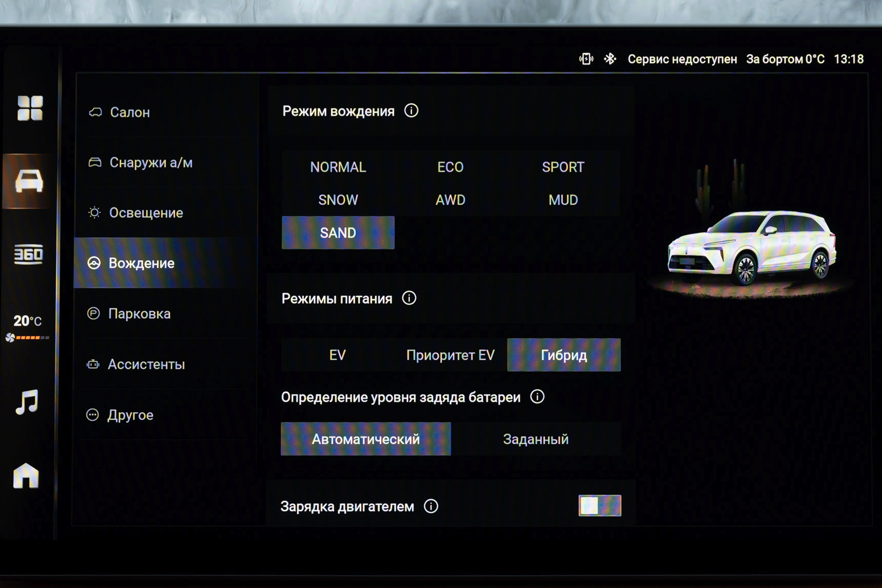Open the Парковка settings section
Screen dimensions: 882x588
click(139, 314)
